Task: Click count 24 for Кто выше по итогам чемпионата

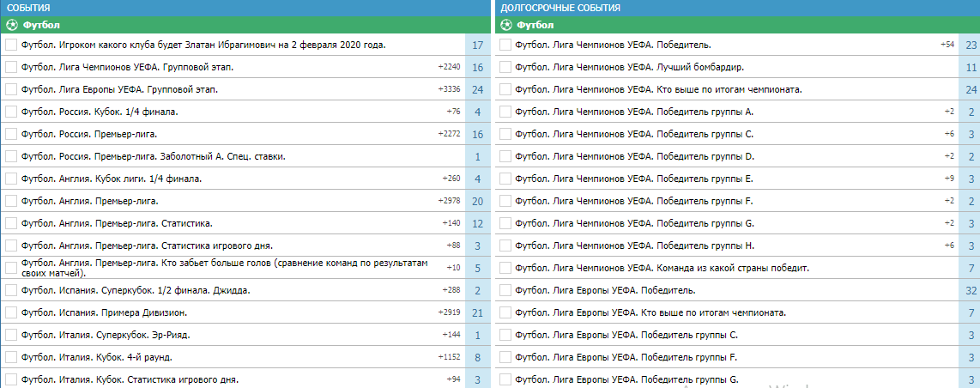Action: [x=971, y=89]
